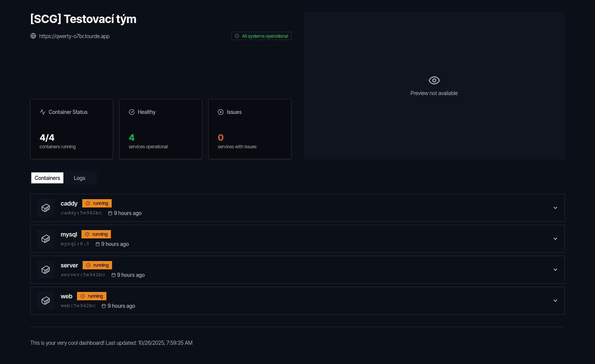Expand the mysql container details chevron
Viewport: 595px width, 364px height.
point(555,239)
